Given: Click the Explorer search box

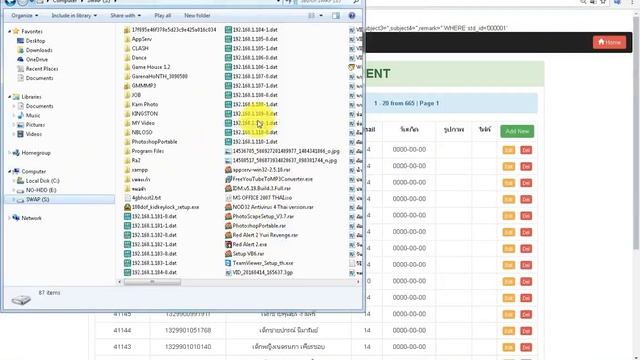Looking at the screenshot, I should point(329,2).
